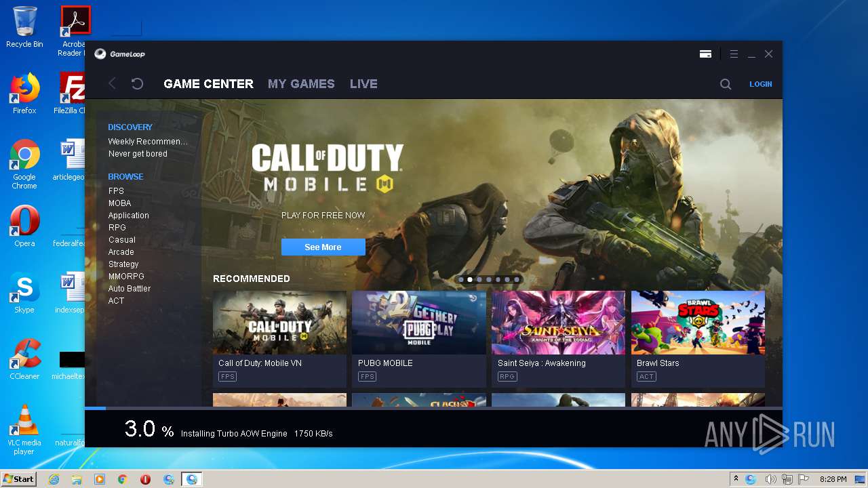The width and height of the screenshot is (868, 488).
Task: Click Opera icon in taskbar
Action: coord(145,479)
